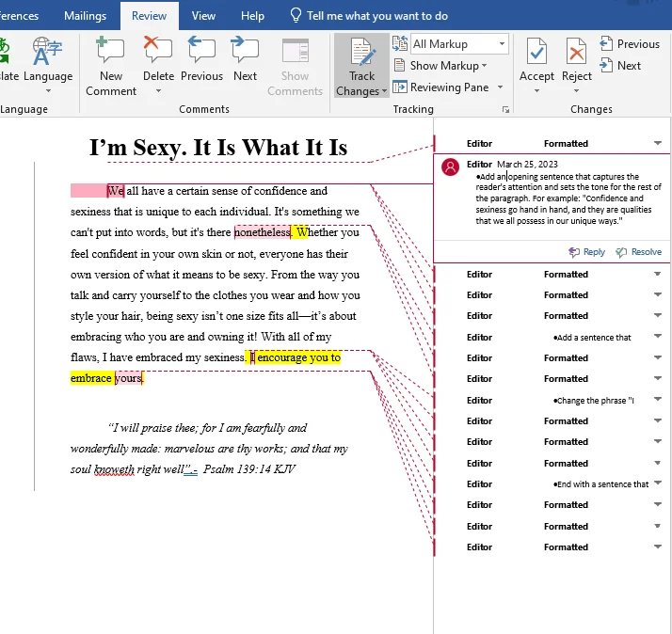Click Resolve on the Editor comment
The image size is (672, 634).
click(639, 252)
